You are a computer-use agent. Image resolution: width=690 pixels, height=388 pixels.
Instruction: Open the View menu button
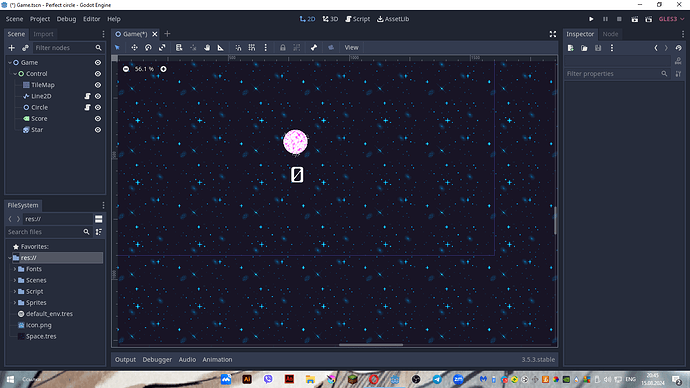pyautogui.click(x=351, y=48)
